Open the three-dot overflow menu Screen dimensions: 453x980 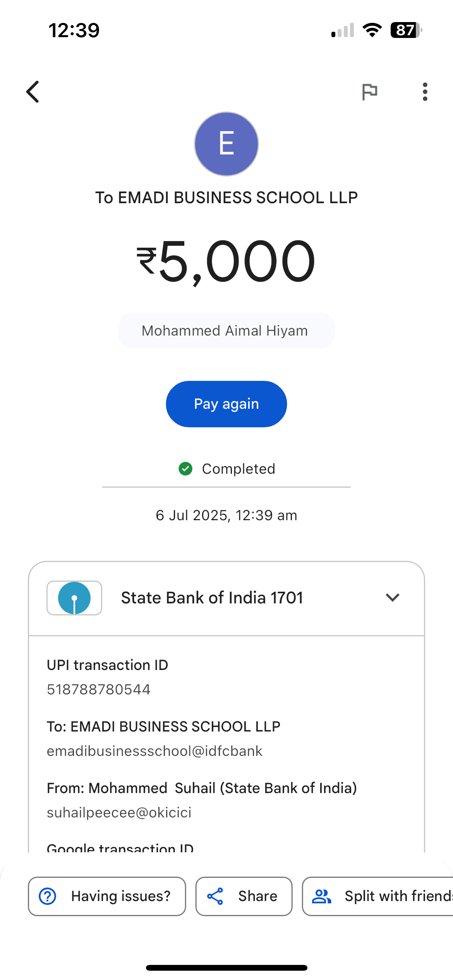tap(425, 92)
